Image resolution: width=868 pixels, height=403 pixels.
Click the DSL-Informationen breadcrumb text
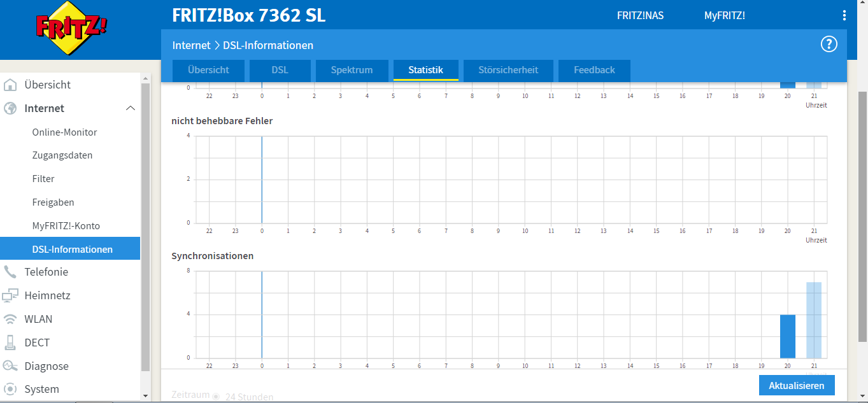pyautogui.click(x=268, y=45)
